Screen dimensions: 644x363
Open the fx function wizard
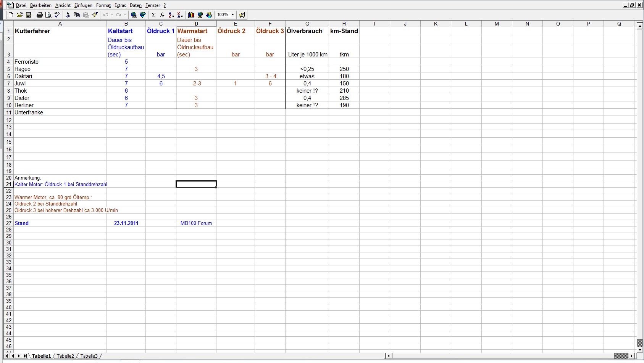click(x=162, y=15)
